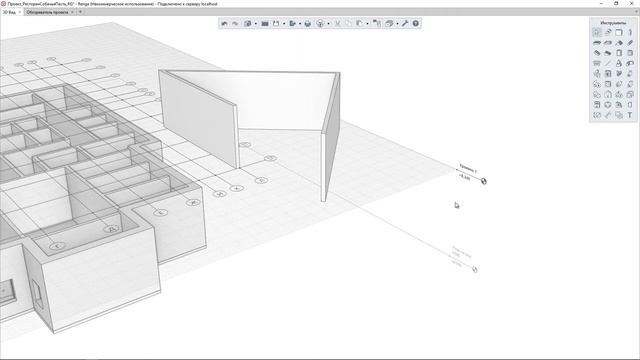The image size is (640, 360).
Task: Expand the export options arrow
Action: (300, 24)
